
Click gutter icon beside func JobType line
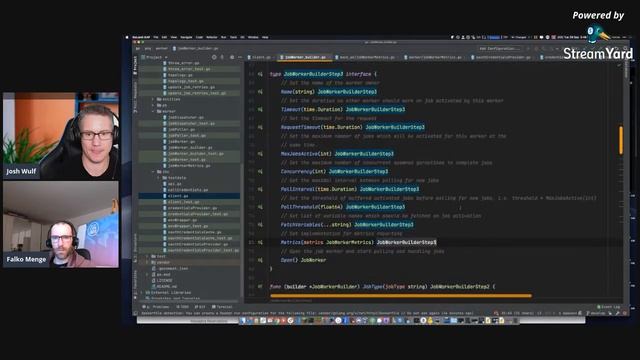click(260, 287)
